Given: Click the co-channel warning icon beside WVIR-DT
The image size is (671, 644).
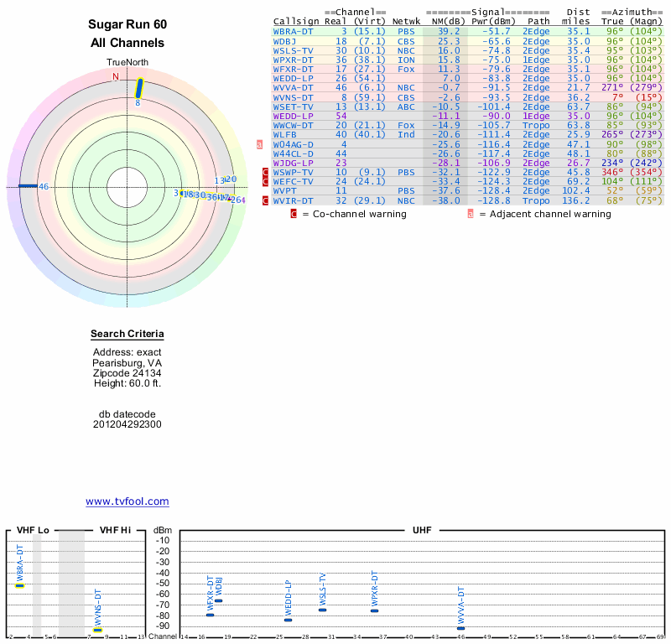Looking at the screenshot, I should click(x=265, y=200).
